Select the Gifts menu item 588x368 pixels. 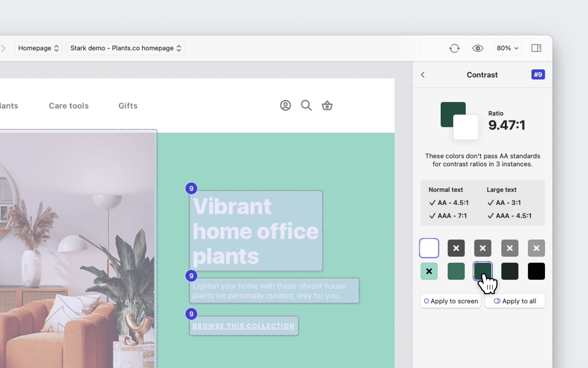point(128,106)
